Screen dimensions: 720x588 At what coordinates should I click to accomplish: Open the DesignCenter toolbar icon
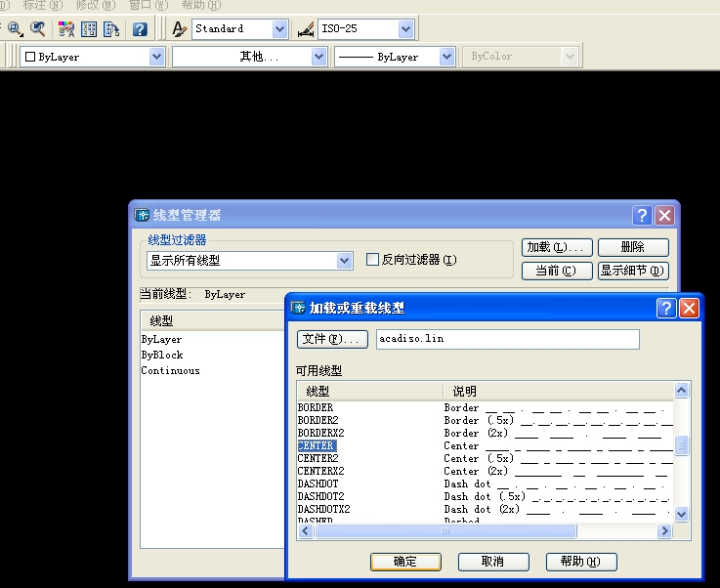(x=89, y=29)
